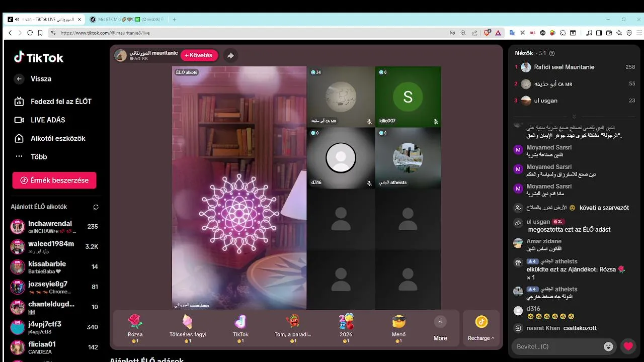Go back using the Vissza arrow icon
Screen dimensions: 644x362
[x=19, y=79]
